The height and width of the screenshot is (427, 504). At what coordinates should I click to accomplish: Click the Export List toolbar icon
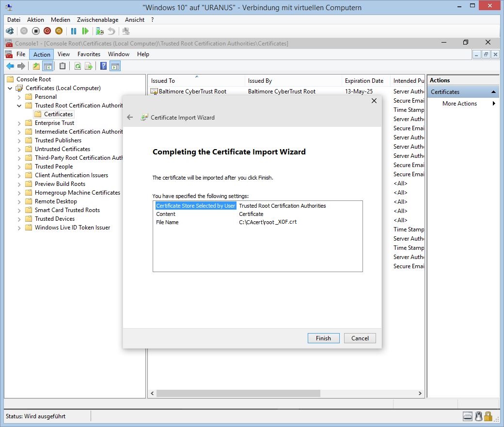pos(89,66)
